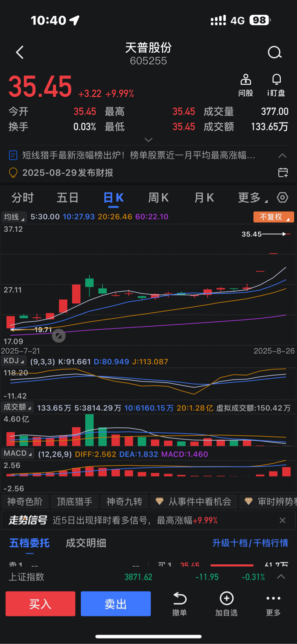Tap the 虚拟成交额:150.42万 label
This screenshot has height=644, width=297.
click(x=253, y=408)
